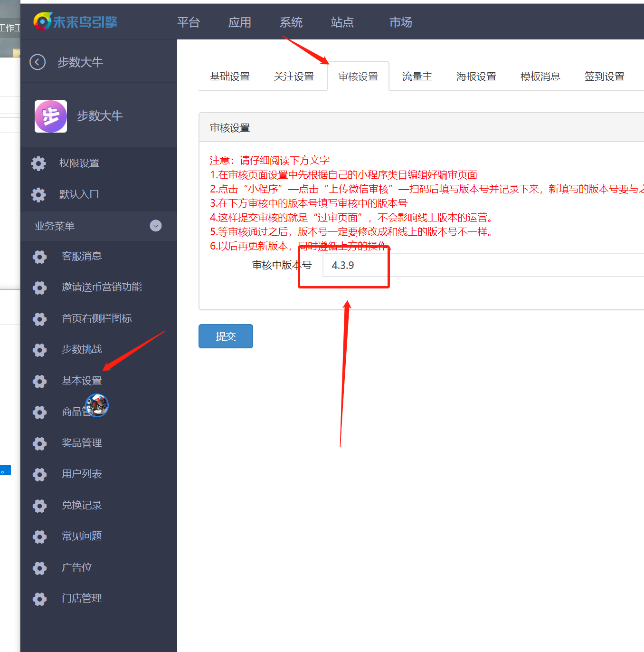Open 奖品管理 menu item
Image resolution: width=644 pixels, height=652 pixels.
point(82,443)
